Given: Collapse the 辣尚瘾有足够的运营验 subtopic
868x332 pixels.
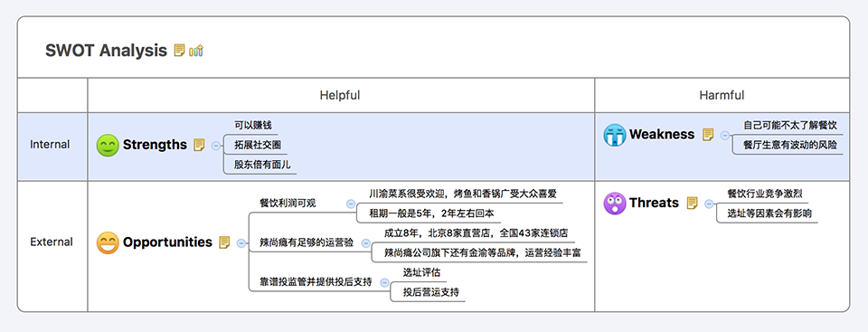Looking at the screenshot, I should (x=365, y=242).
